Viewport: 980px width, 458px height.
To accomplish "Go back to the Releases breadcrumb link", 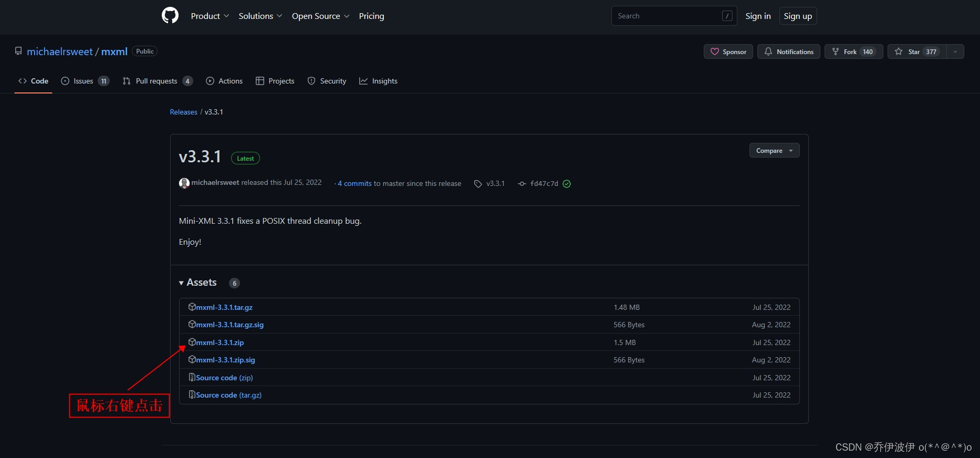I will coord(184,112).
